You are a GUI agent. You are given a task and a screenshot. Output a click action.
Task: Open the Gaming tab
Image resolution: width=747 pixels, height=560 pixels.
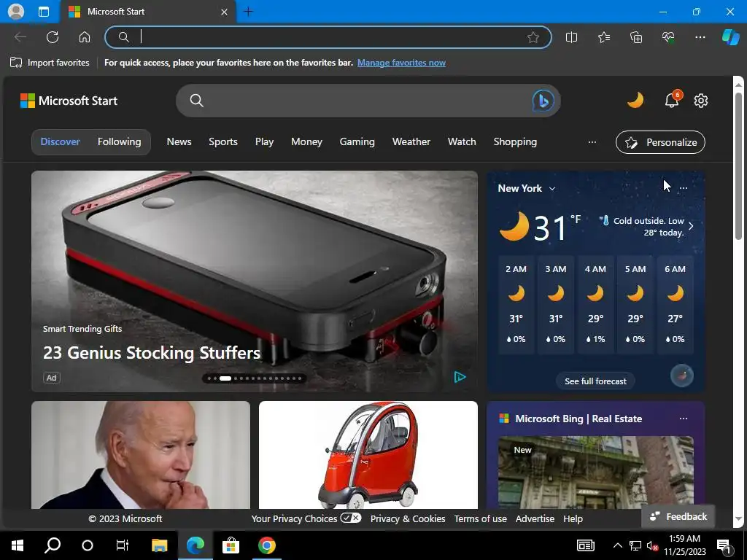(357, 141)
